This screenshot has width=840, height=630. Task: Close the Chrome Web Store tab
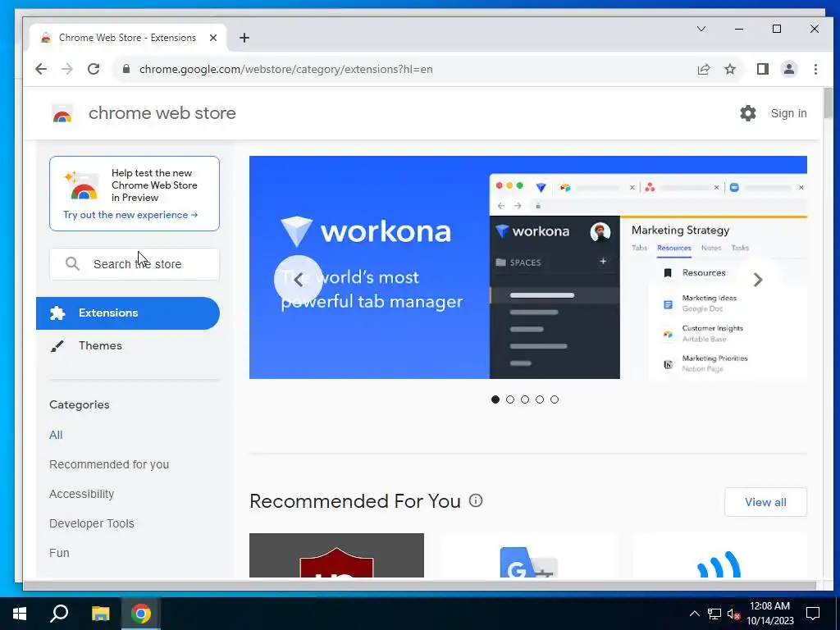tap(213, 38)
